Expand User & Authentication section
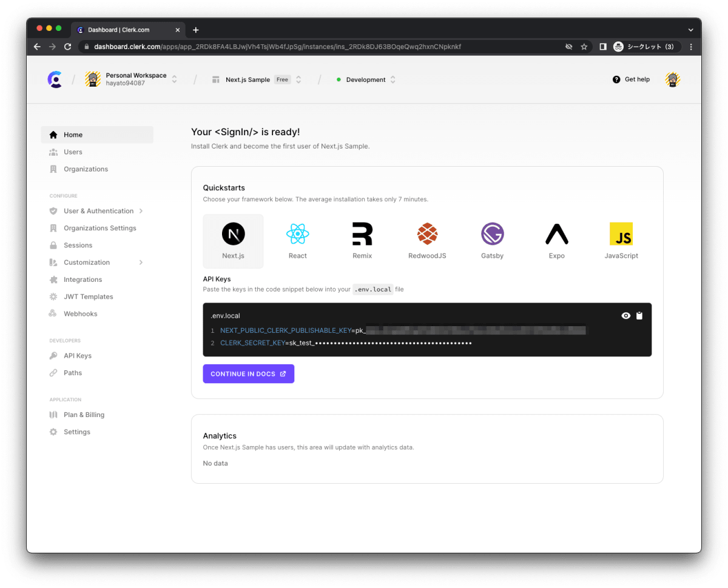Viewport: 728px width, 588px height. click(x=97, y=211)
